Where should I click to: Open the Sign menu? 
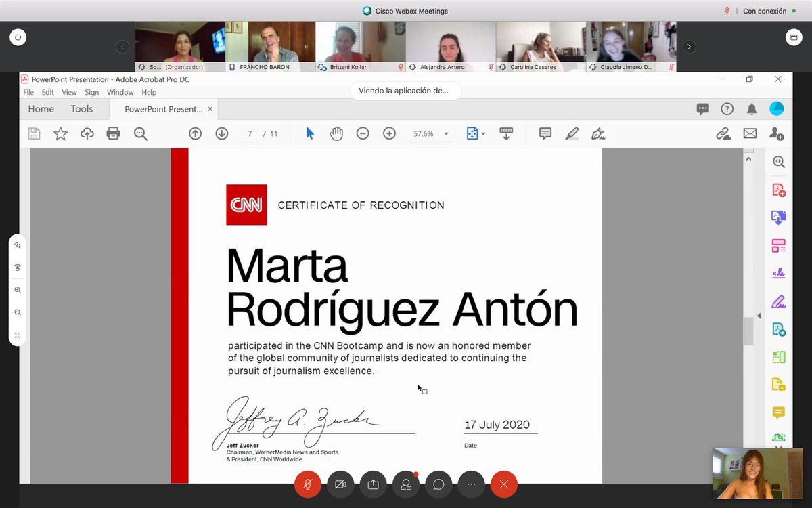pyautogui.click(x=91, y=92)
